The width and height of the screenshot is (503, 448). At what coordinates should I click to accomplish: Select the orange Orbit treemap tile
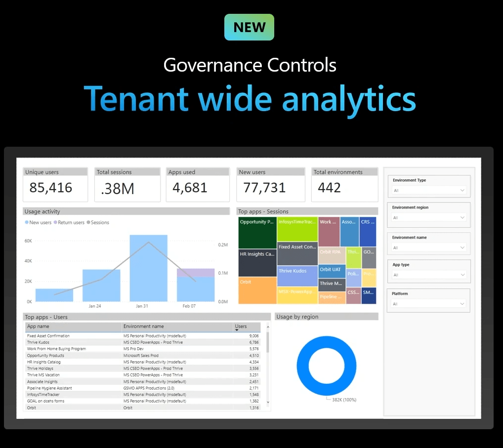pos(257,290)
